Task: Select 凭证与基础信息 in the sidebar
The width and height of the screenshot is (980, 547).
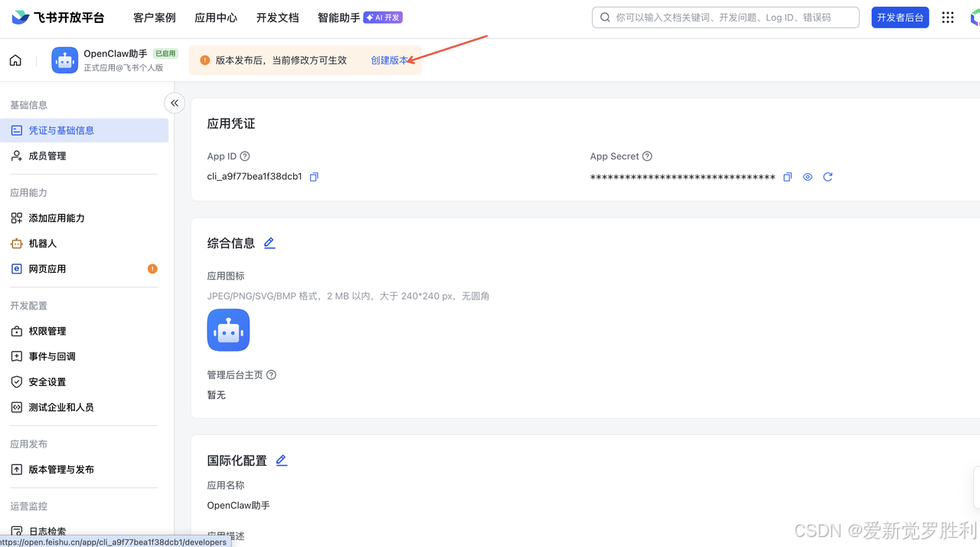Action: pos(84,130)
